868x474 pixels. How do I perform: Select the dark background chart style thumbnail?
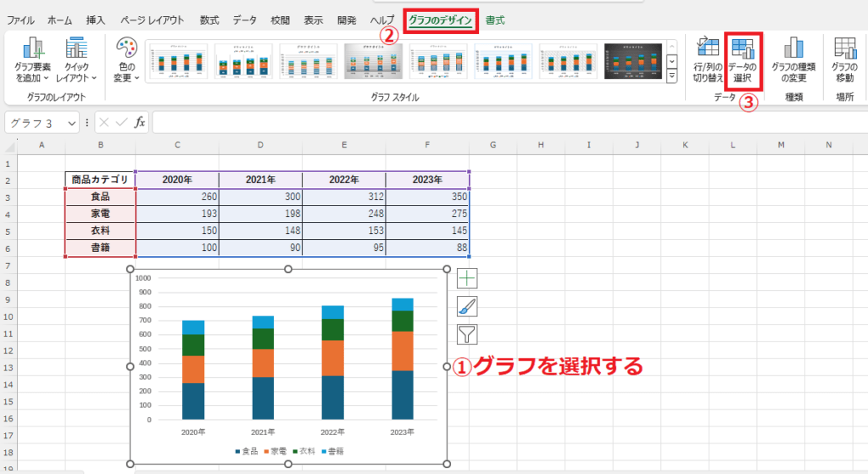pyautogui.click(x=632, y=61)
